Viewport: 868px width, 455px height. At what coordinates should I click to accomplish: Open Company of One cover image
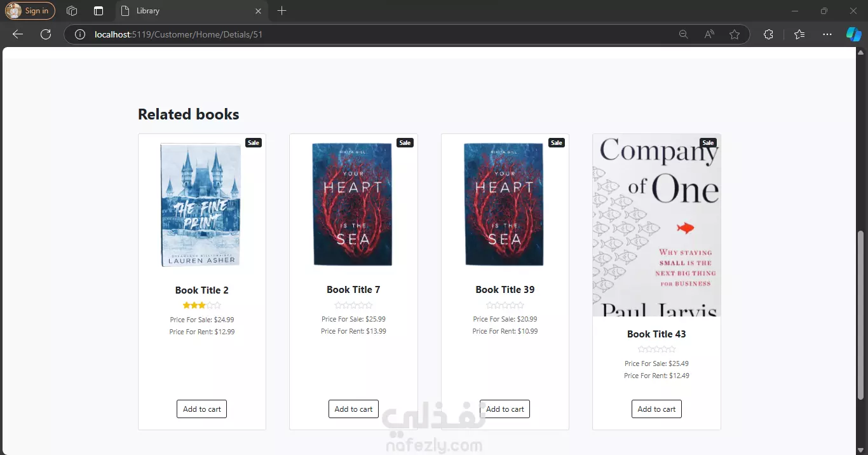click(656, 225)
